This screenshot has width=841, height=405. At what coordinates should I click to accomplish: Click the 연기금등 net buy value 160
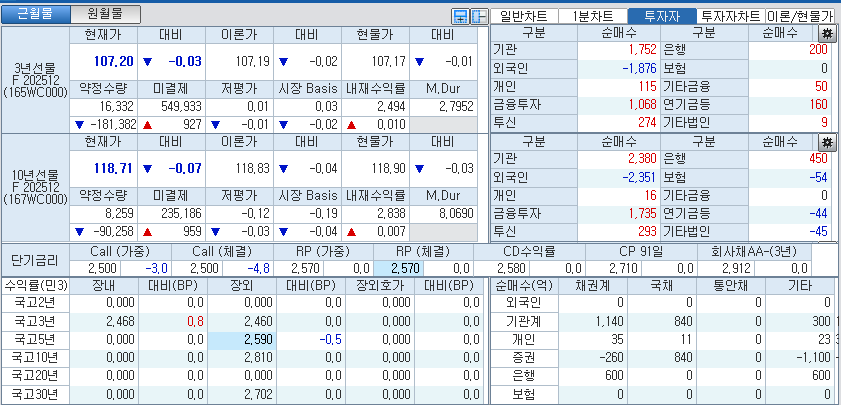click(820, 105)
